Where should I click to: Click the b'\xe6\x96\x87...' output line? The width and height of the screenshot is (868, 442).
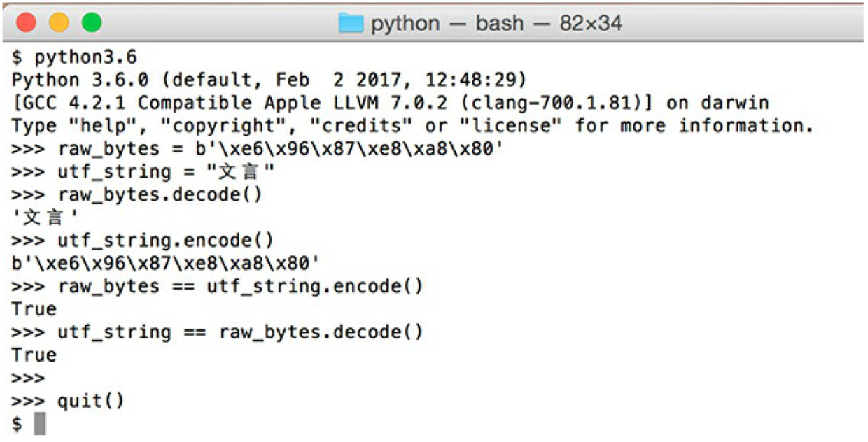click(167, 264)
